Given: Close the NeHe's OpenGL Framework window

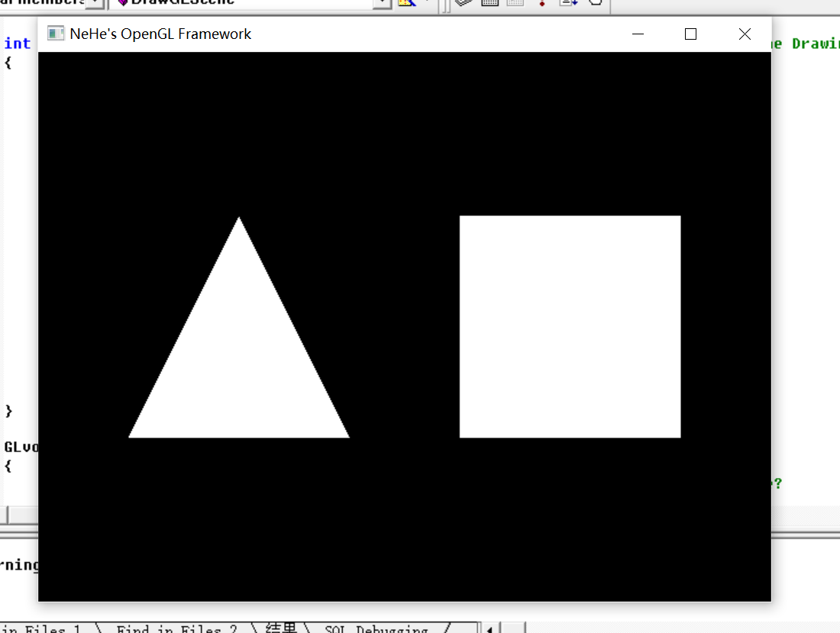Looking at the screenshot, I should pos(745,34).
